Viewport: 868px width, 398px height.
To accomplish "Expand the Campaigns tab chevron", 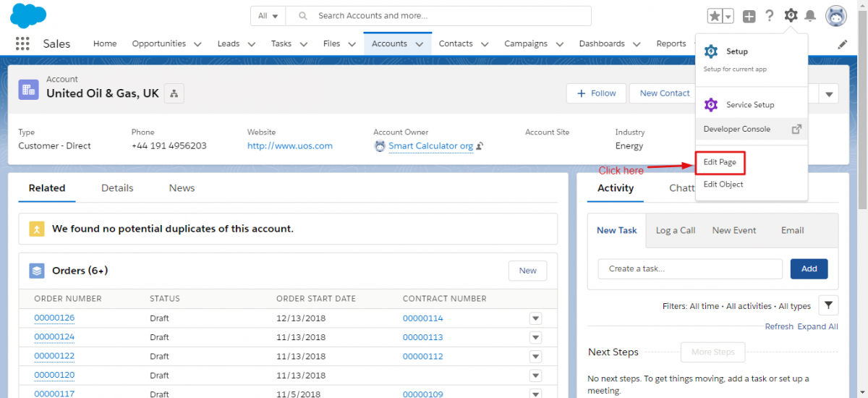I will [559, 44].
